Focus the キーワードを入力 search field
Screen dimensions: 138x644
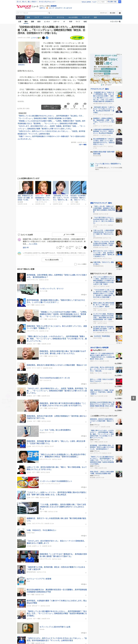click(32, 13)
